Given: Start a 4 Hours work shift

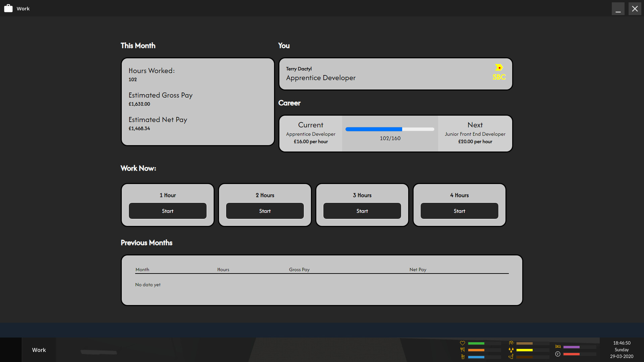Looking at the screenshot, I should coord(460,211).
